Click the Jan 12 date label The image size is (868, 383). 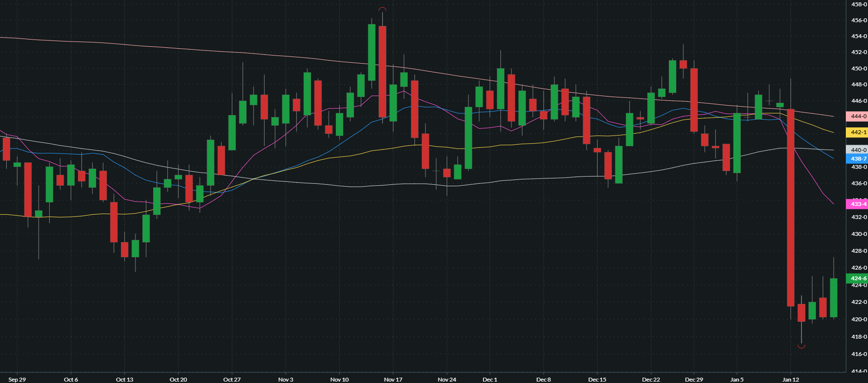[x=790, y=379]
